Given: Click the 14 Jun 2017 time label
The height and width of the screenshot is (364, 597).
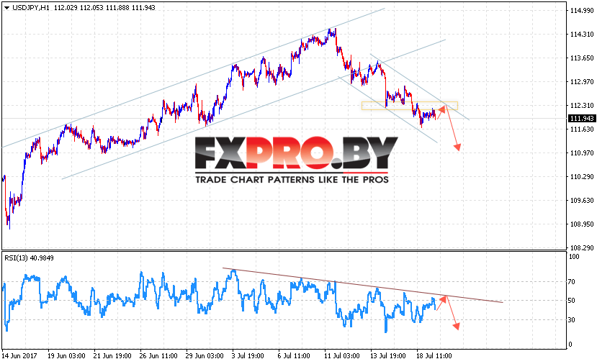Looking at the screenshot, I should point(19,355).
